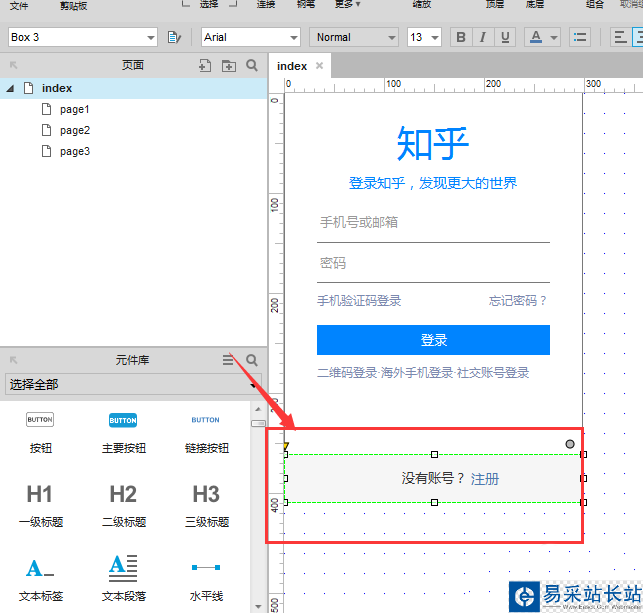Viewport: 643px width, 613px height.
Task: Align text left in toolbar
Action: [620, 37]
